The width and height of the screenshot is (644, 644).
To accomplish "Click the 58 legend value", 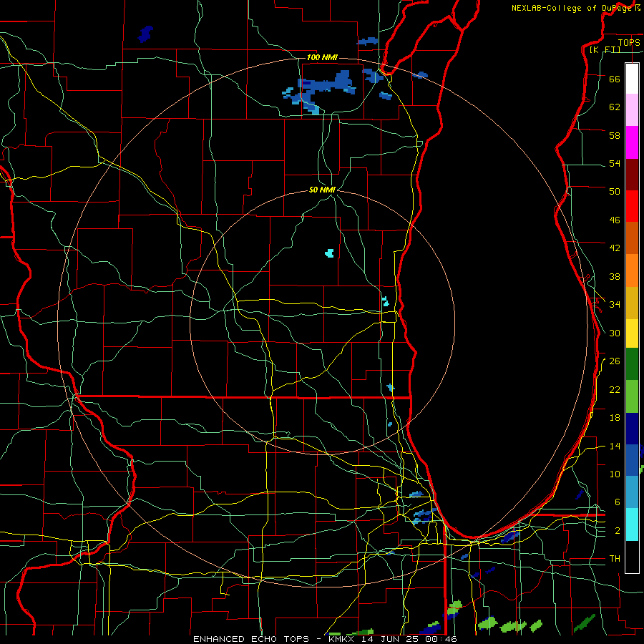I will (x=615, y=135).
